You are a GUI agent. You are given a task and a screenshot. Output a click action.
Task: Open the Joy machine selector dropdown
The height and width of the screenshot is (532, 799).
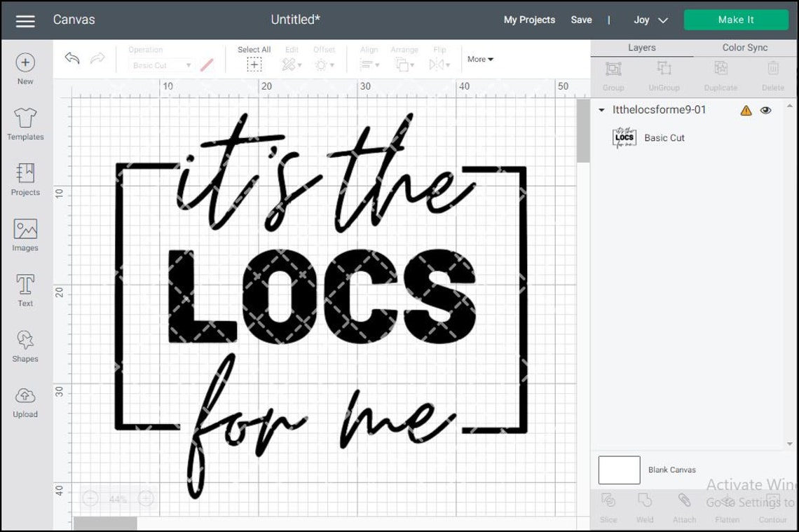650,20
